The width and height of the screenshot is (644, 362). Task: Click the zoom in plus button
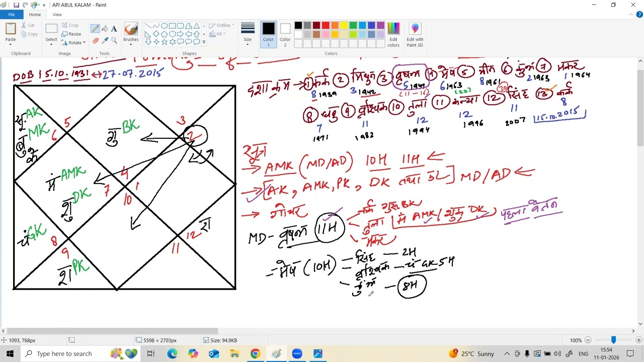click(638, 340)
